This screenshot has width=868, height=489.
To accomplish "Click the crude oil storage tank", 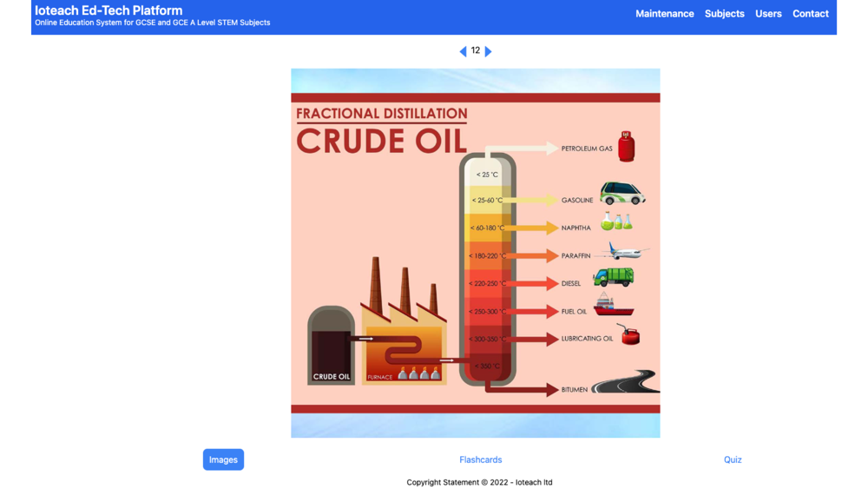I will [x=331, y=346].
